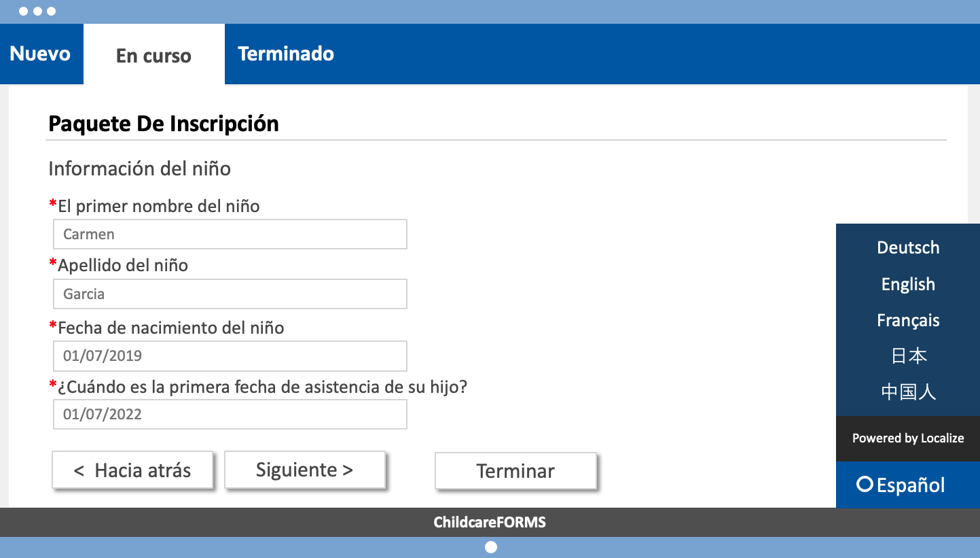This screenshot has height=558, width=980.
Task: Choose English from the language list
Action: (x=908, y=284)
